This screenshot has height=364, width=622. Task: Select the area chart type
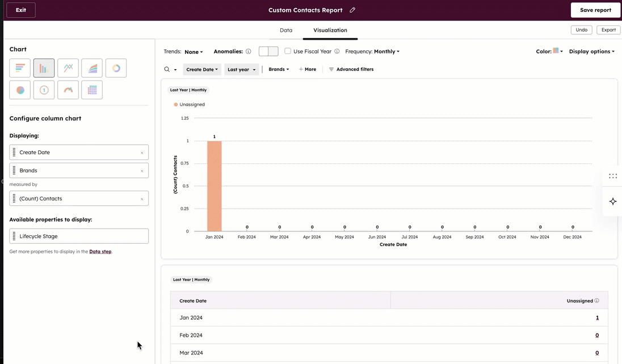pos(91,67)
